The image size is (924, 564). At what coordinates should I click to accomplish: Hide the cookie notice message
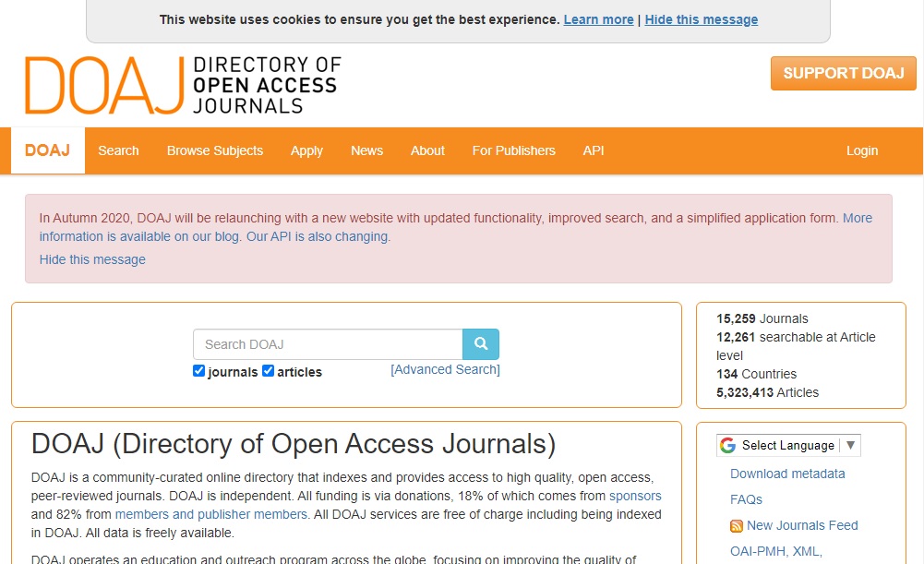point(701,19)
